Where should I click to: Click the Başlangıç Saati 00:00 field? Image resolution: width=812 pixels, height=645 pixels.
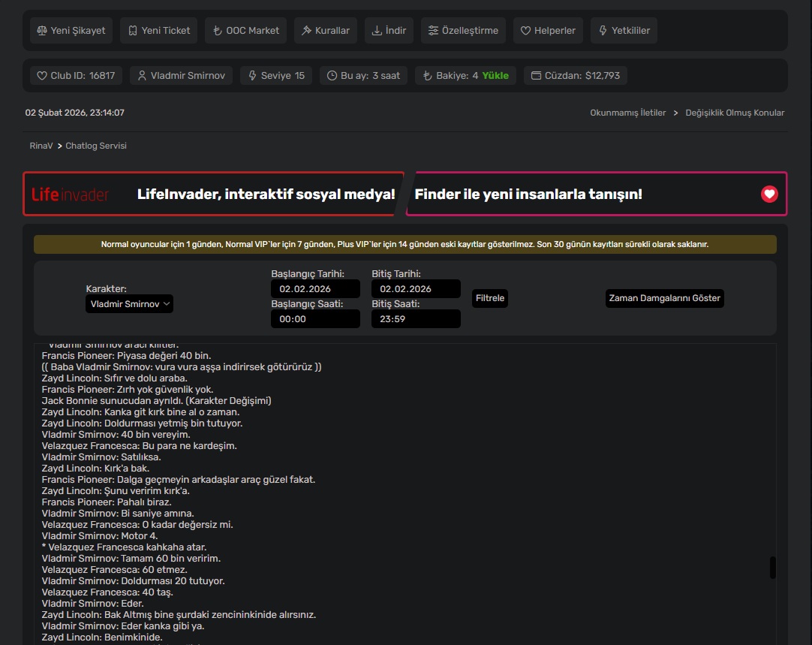pyautogui.click(x=315, y=319)
